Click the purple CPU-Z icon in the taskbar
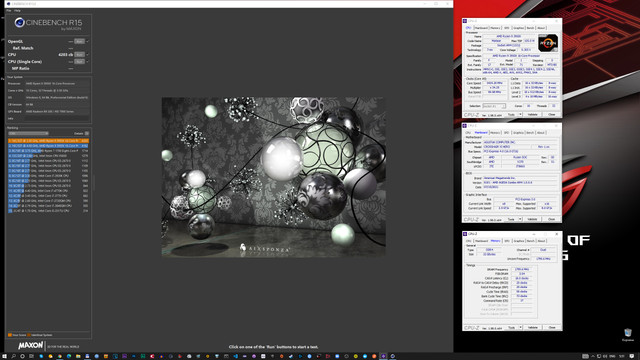The width and height of the screenshot is (640, 360). click(383, 356)
